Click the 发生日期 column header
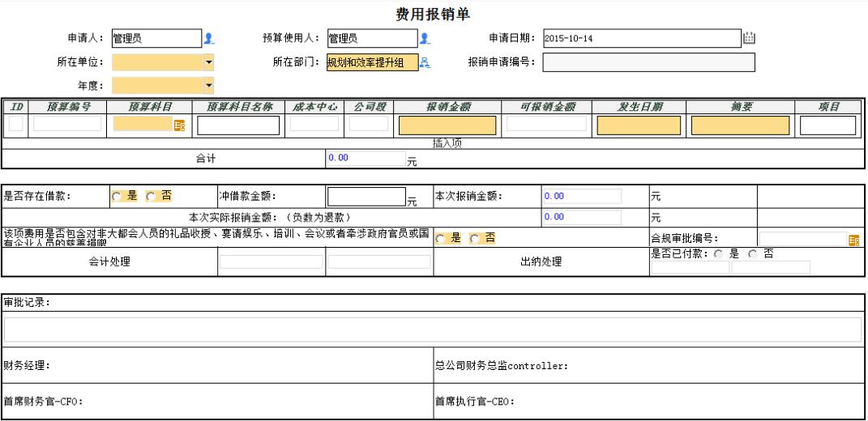The width and height of the screenshot is (868, 421). [639, 107]
